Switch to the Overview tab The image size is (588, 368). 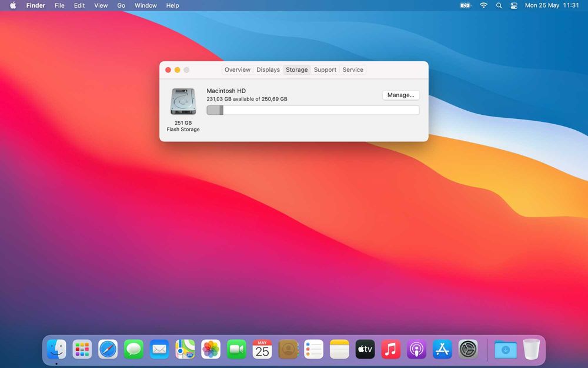pos(238,69)
